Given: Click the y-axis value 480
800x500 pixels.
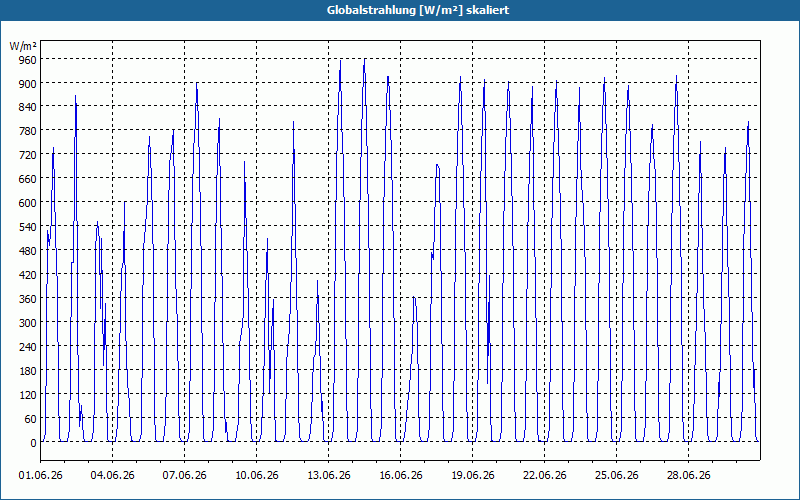Looking at the screenshot, I should 28,251.
